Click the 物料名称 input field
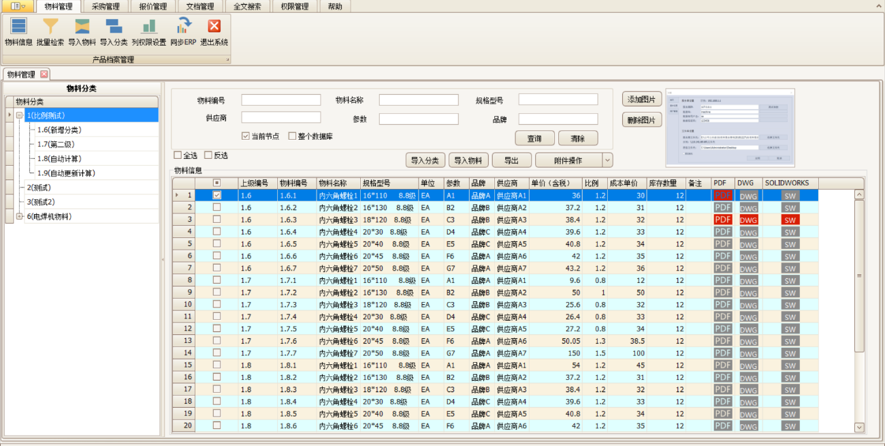The width and height of the screenshot is (885, 446). click(x=417, y=100)
